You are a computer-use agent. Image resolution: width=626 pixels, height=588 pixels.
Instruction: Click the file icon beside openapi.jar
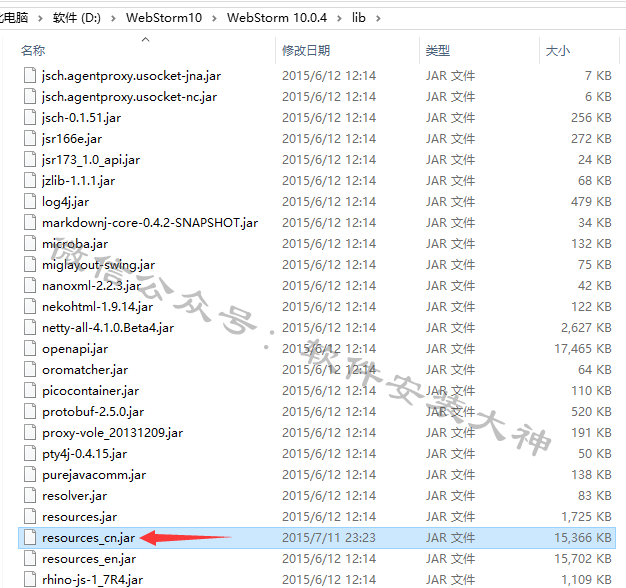coord(30,348)
